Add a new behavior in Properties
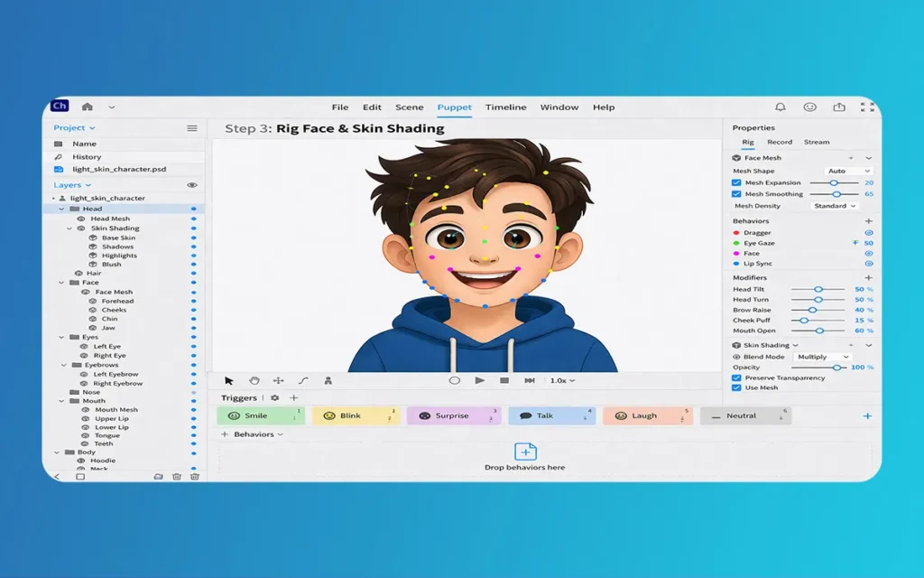Screen dimensions: 924x578 click(x=869, y=221)
